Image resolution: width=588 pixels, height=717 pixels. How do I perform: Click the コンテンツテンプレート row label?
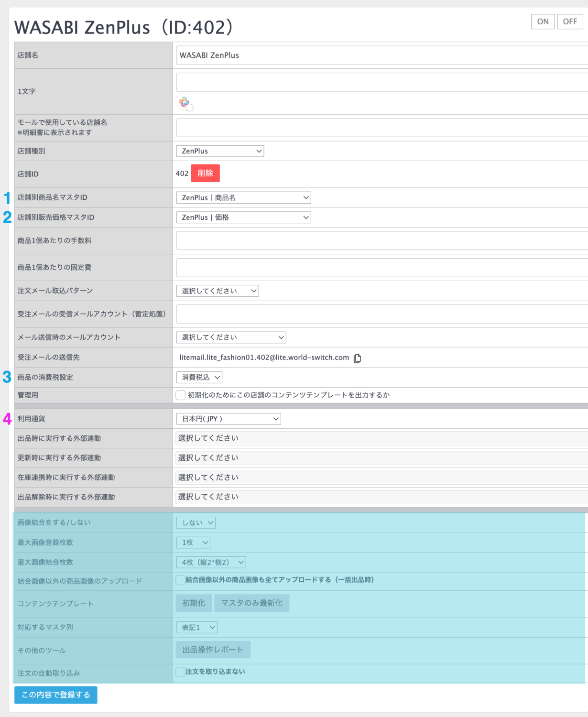pyautogui.click(x=55, y=604)
